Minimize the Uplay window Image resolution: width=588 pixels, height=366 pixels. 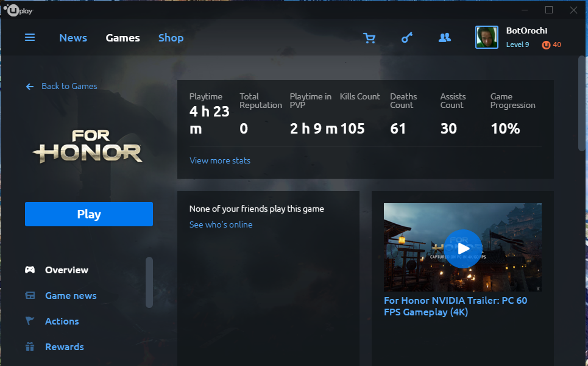tap(525, 10)
